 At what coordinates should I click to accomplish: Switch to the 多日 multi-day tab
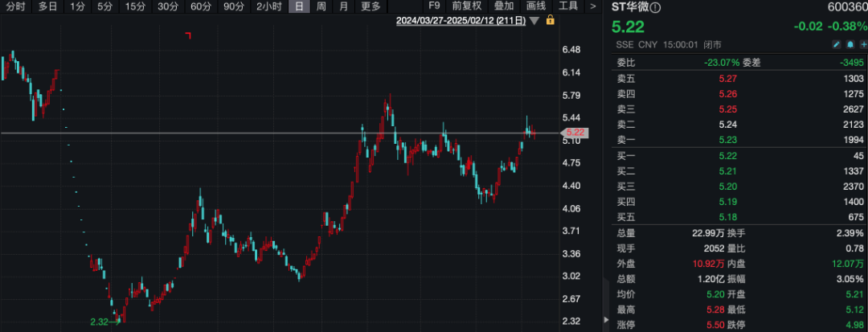tap(47, 6)
